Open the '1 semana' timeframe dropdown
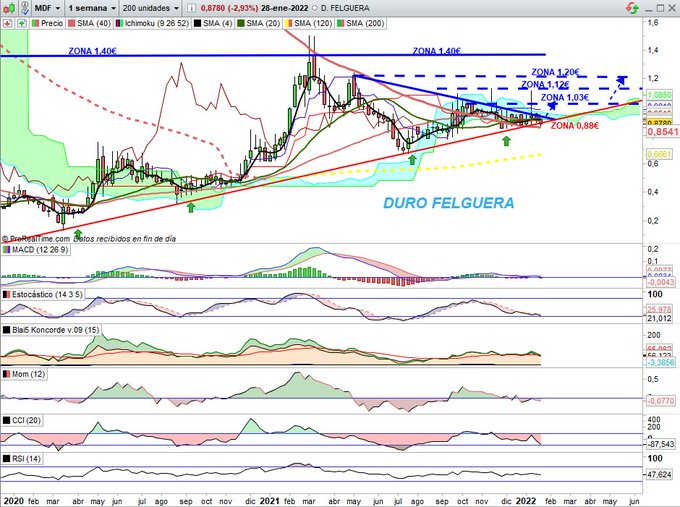Viewport: 680px width, 507px height. pos(92,8)
